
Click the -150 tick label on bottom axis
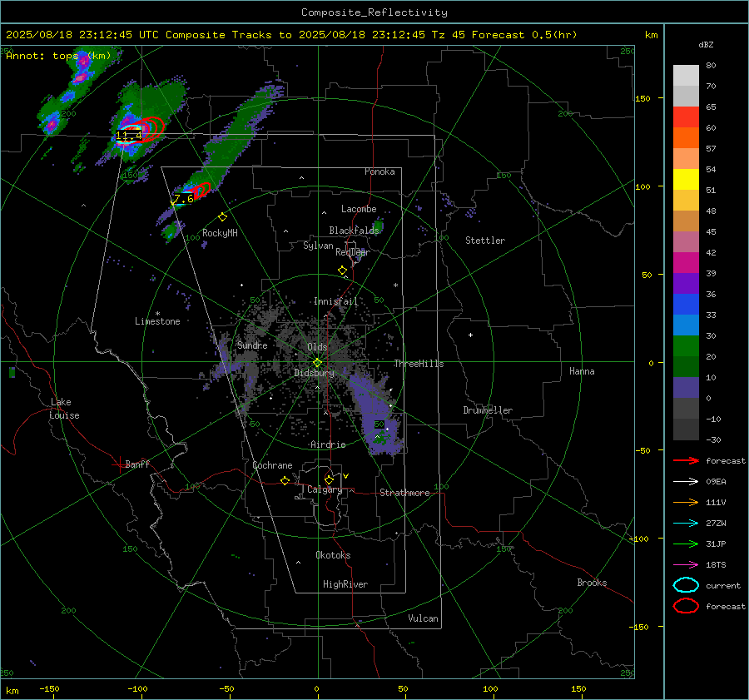click(49, 688)
